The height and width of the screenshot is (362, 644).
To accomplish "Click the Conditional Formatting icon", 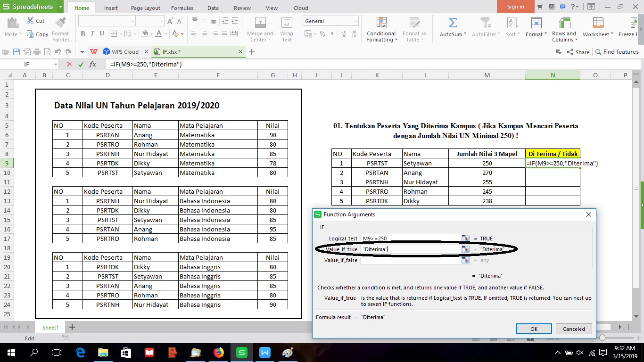I will (381, 23).
